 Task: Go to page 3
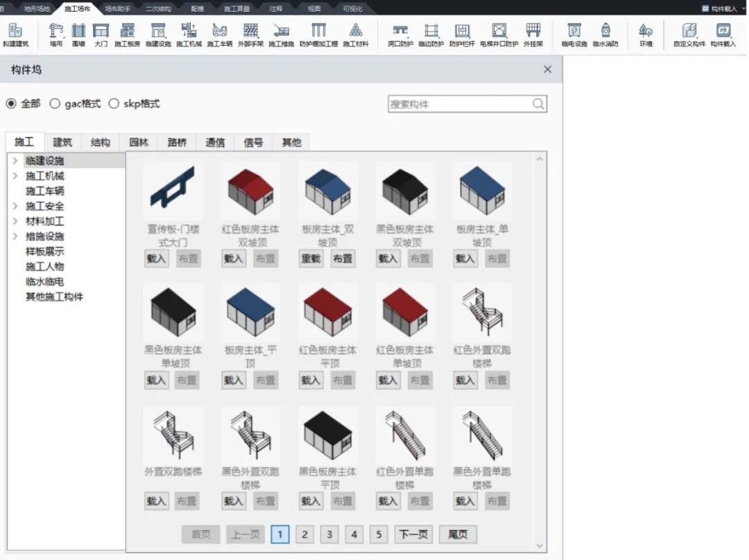click(x=329, y=534)
